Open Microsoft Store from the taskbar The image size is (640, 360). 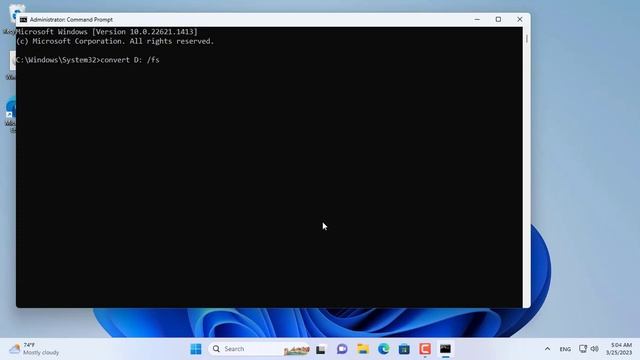404,349
